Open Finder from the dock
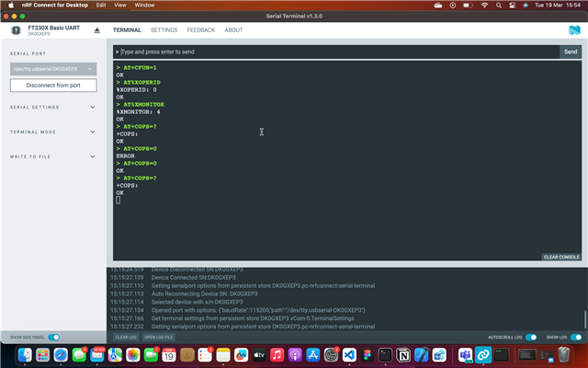The width and height of the screenshot is (588, 368). point(25,354)
